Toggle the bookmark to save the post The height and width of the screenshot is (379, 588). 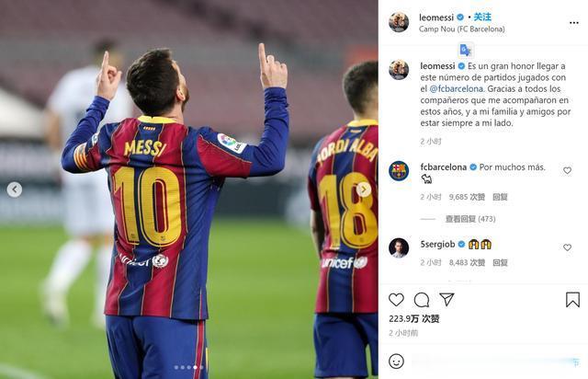(x=572, y=300)
